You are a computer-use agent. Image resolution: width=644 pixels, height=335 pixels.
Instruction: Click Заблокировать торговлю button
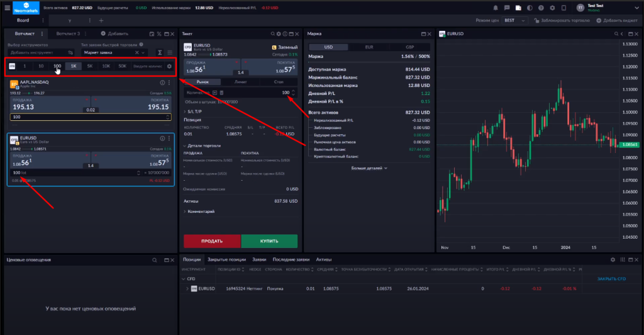[x=562, y=21]
